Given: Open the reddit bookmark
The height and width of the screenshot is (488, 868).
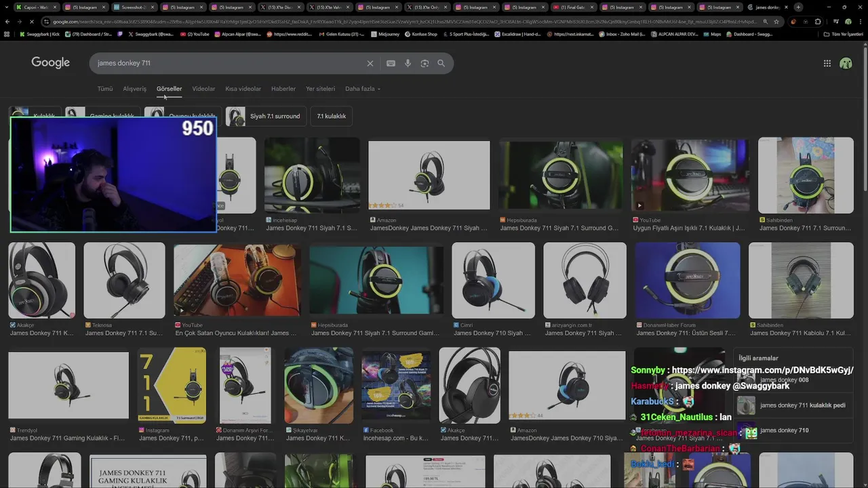Looking at the screenshot, I should 290,34.
